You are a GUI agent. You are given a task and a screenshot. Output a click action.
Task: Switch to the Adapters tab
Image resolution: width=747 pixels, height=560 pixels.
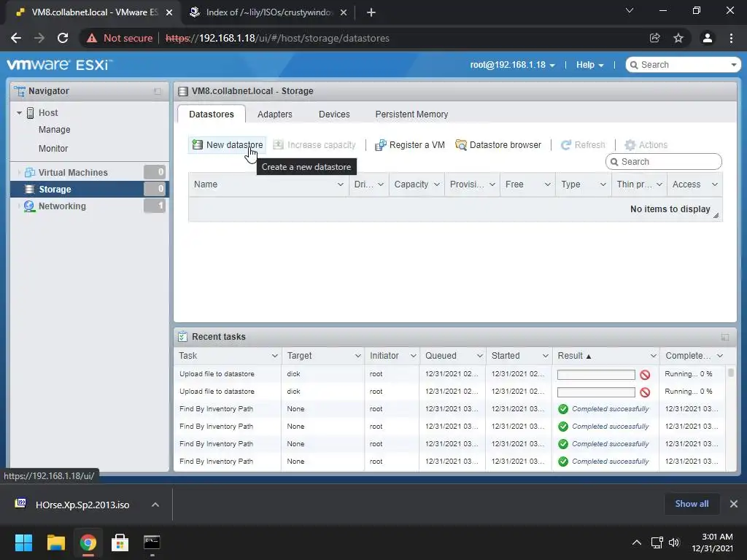coord(274,114)
